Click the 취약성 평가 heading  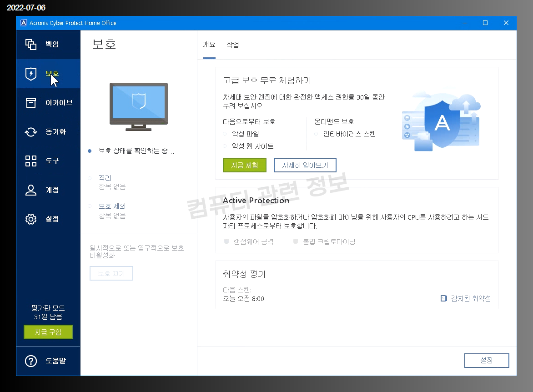244,274
